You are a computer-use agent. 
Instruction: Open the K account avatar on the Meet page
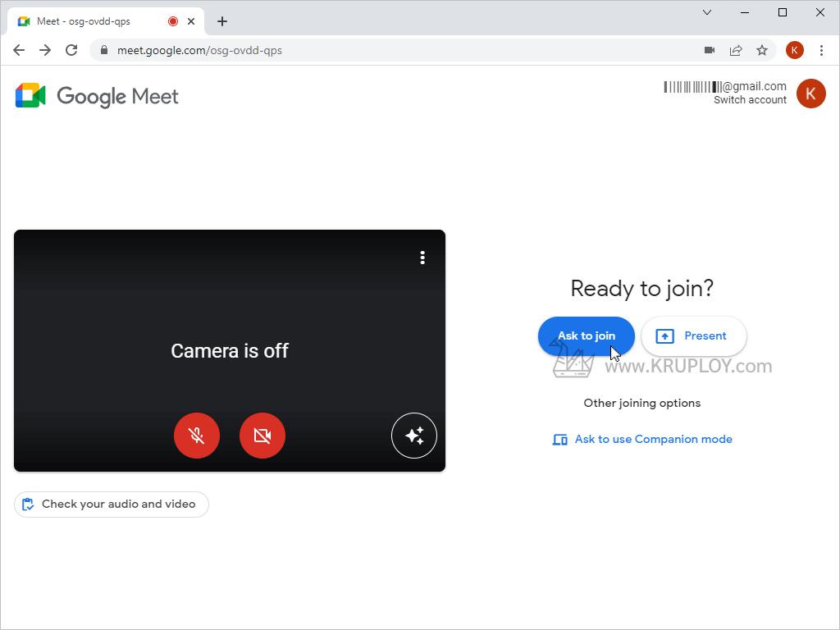point(811,94)
